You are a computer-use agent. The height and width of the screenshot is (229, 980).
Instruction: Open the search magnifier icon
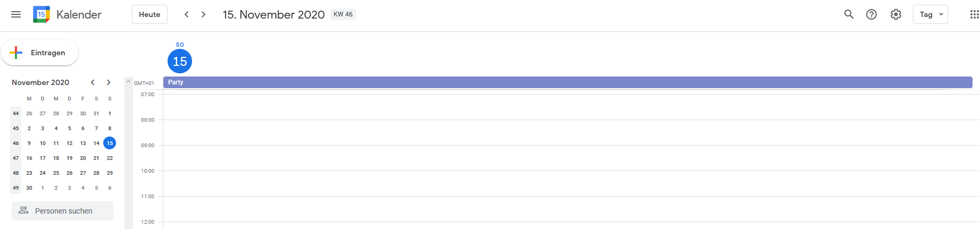point(849,14)
